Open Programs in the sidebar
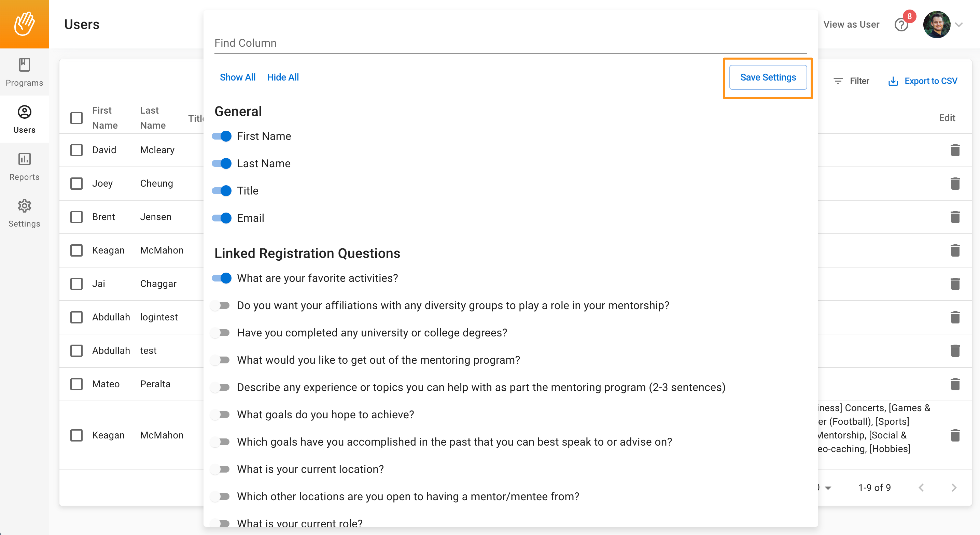Screen dimensions: 980x535 click(x=24, y=72)
